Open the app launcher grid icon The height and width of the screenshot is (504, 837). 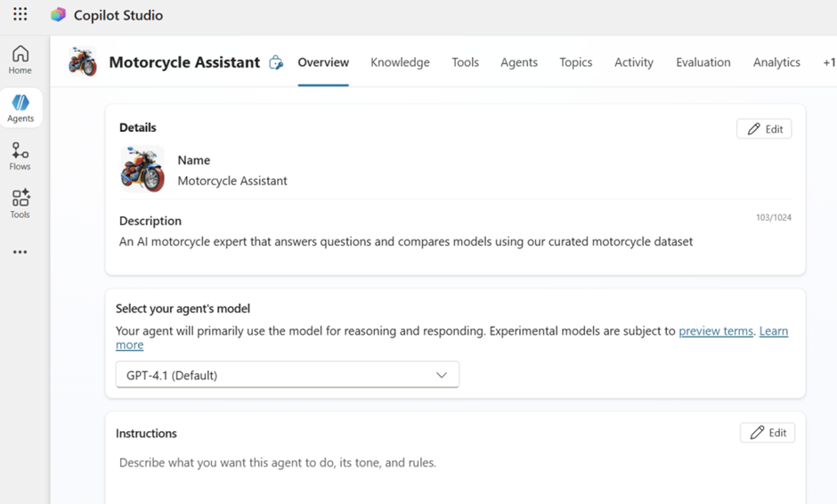(20, 15)
